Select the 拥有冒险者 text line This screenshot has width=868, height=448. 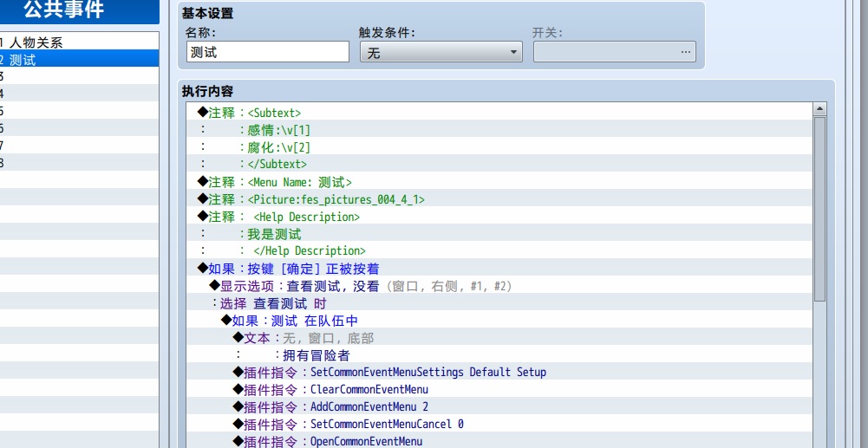click(499, 355)
